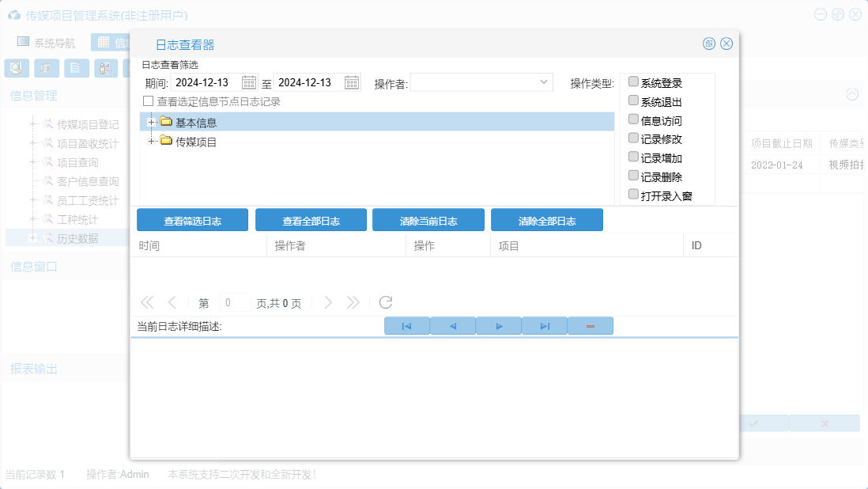The height and width of the screenshot is (489, 868).
Task: Jump to first log record button
Action: click(x=406, y=326)
